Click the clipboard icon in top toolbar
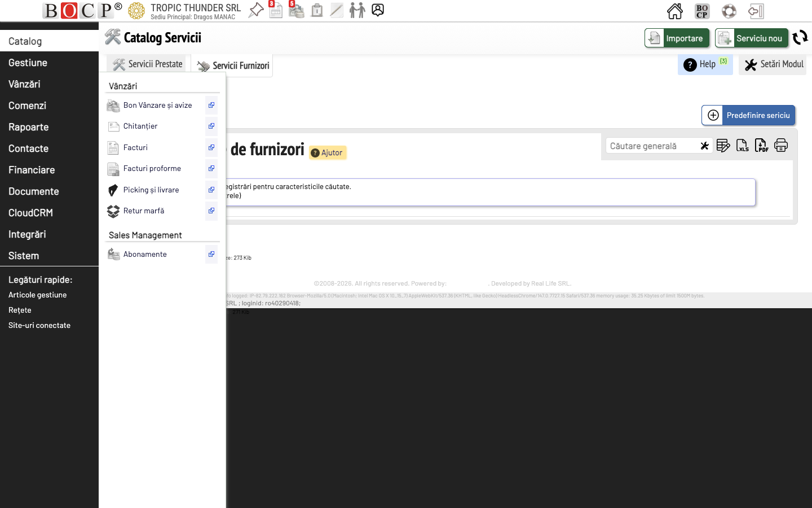 [316, 10]
